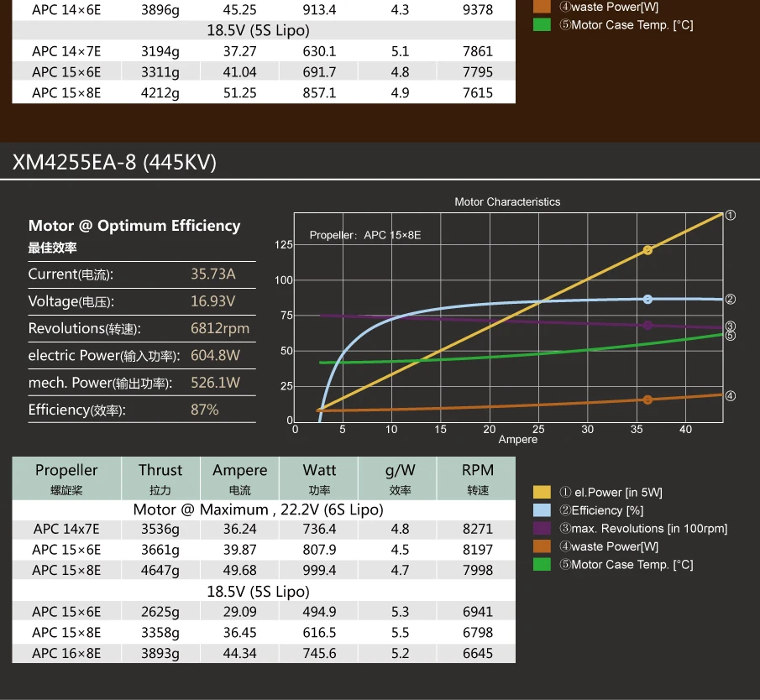The image size is (760, 700).
Task: Click the Efficiency value 87%
Action: click(x=205, y=410)
